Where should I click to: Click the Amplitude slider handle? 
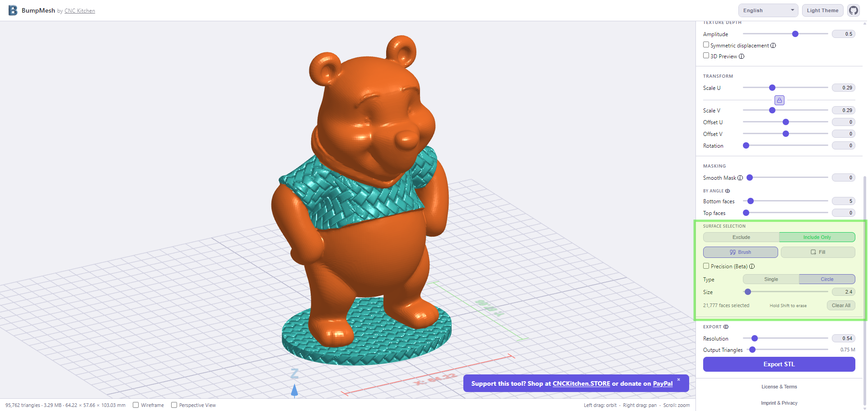[795, 34]
